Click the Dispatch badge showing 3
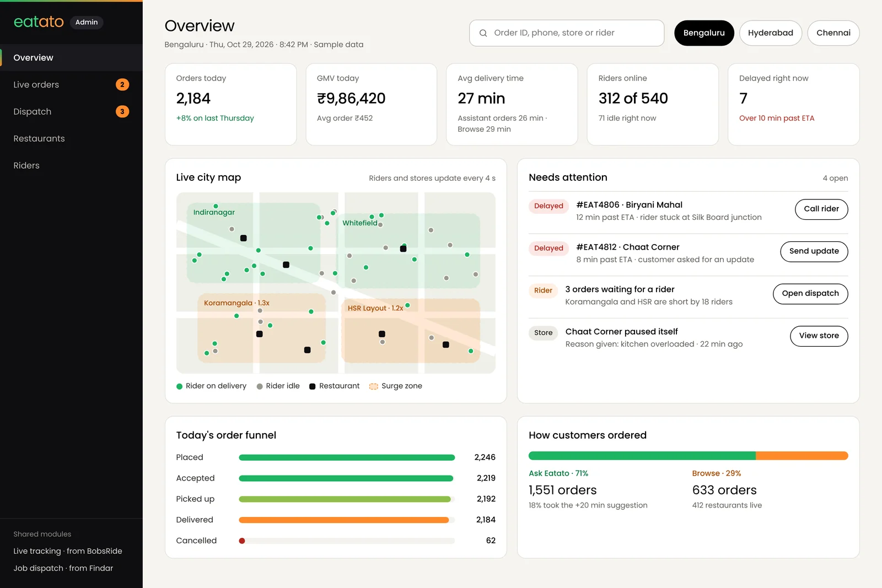The image size is (882, 588). pos(122,111)
